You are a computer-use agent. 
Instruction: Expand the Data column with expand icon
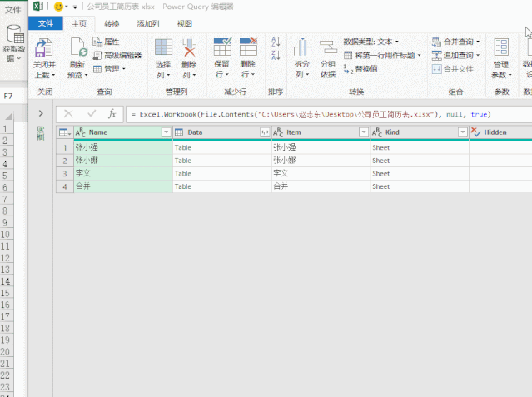265,132
